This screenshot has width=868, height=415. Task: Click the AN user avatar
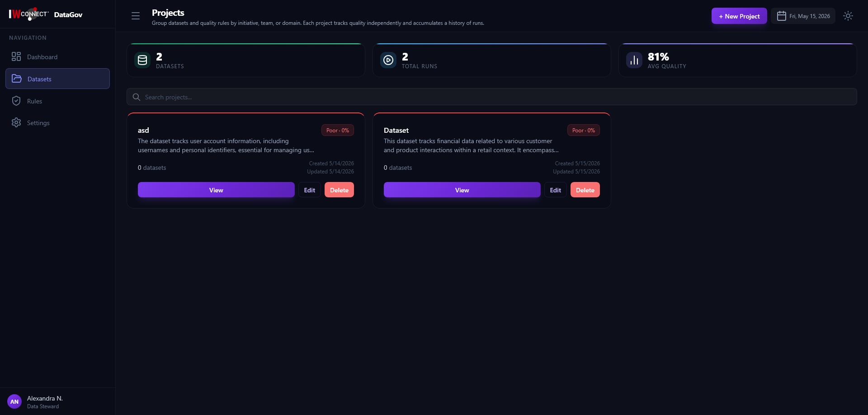[14, 401]
